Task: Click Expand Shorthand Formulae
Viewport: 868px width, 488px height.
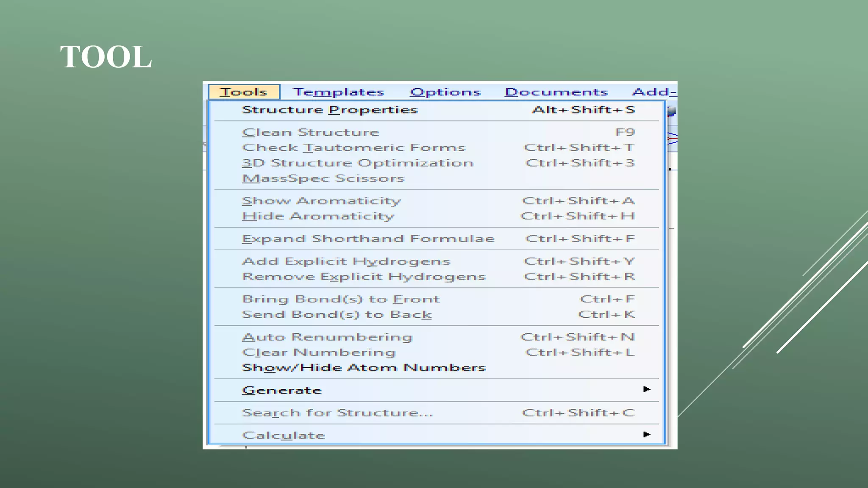Action: coord(368,238)
